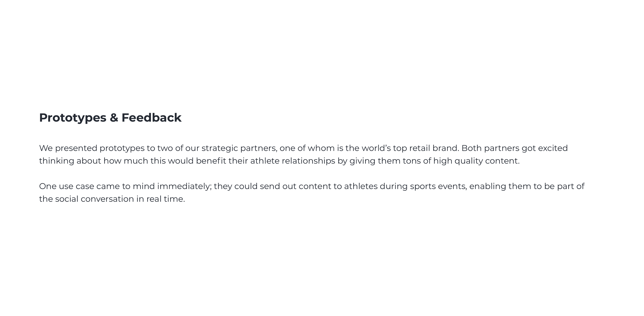Click the word "Prototypes" in the heading

[x=73, y=118]
